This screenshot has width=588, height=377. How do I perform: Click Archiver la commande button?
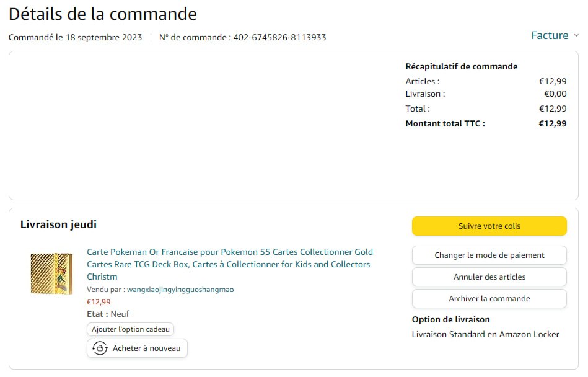tap(489, 298)
